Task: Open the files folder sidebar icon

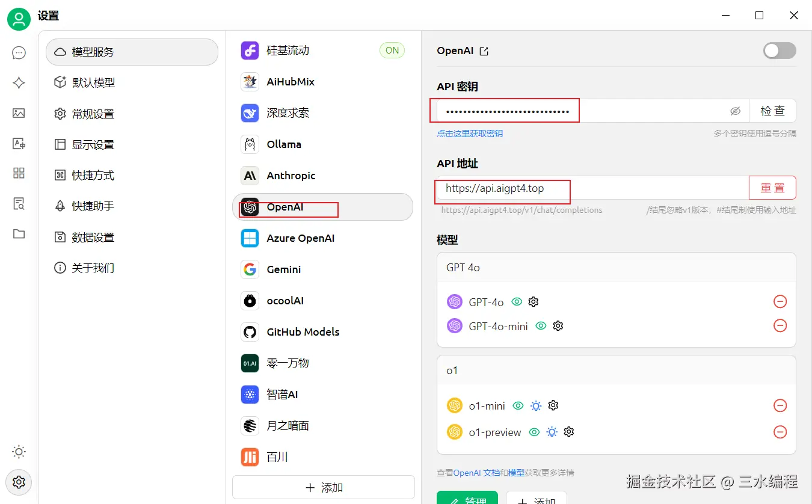Action: 19,233
